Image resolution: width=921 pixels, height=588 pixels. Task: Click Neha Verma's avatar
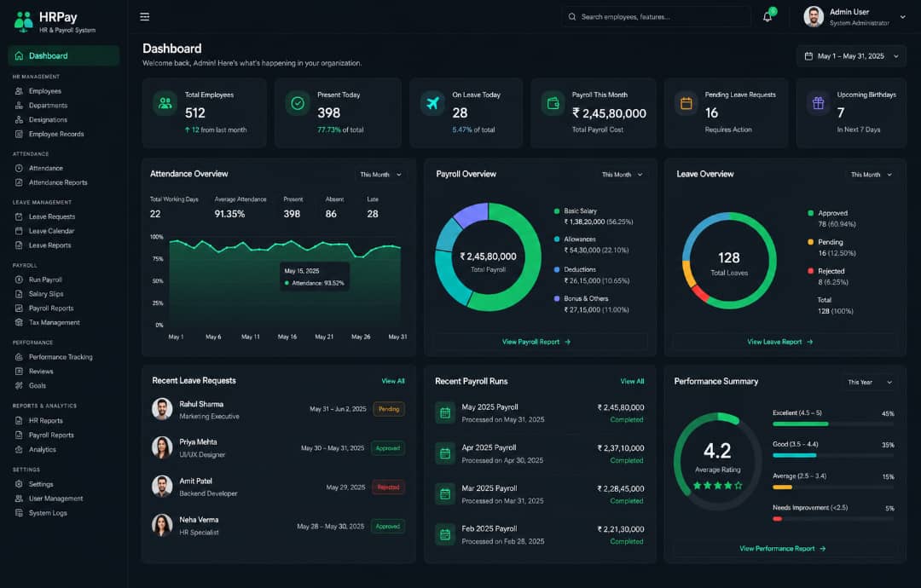pyautogui.click(x=162, y=525)
